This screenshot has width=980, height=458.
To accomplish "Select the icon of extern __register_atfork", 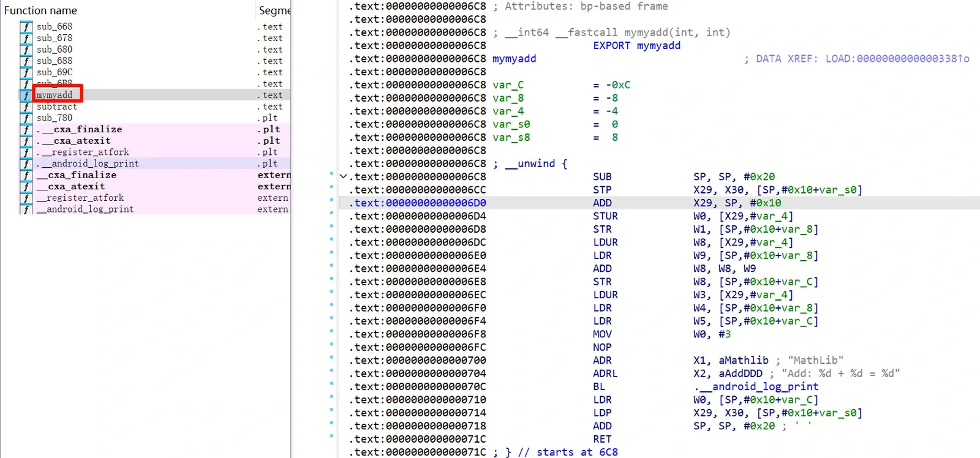I will (26, 198).
